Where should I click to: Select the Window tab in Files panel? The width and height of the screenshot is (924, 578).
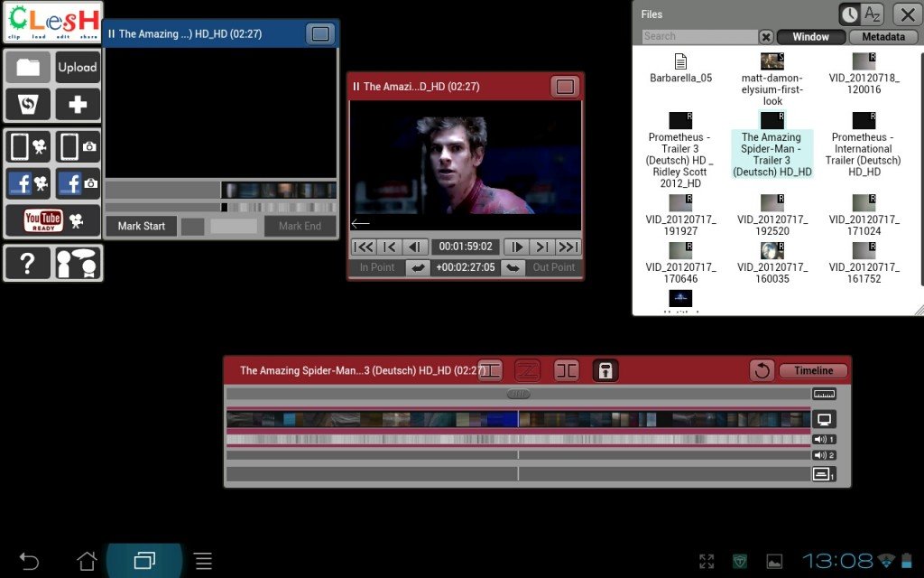coord(810,37)
